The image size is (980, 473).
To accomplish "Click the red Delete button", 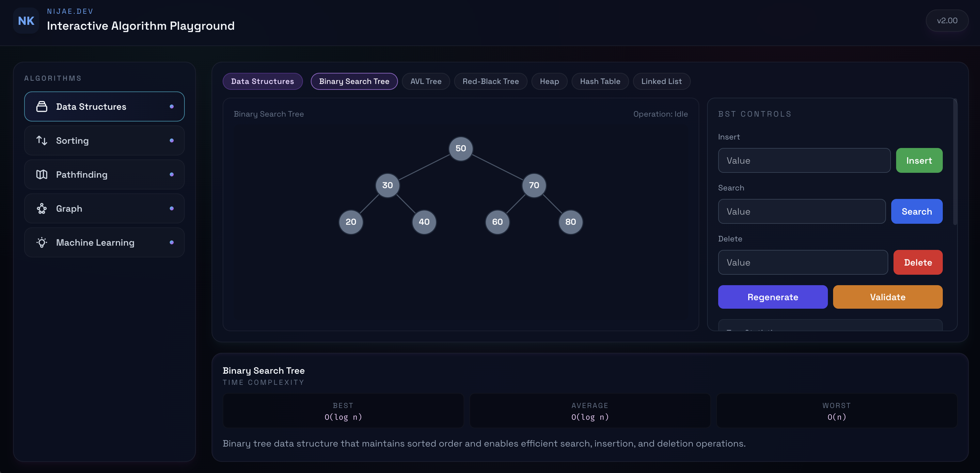I will coord(918,262).
